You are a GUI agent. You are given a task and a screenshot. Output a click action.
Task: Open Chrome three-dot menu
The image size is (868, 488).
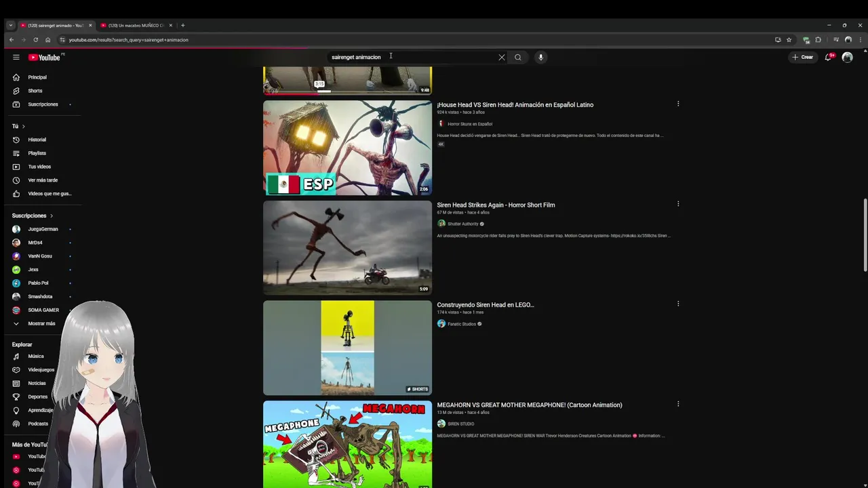tap(861, 40)
